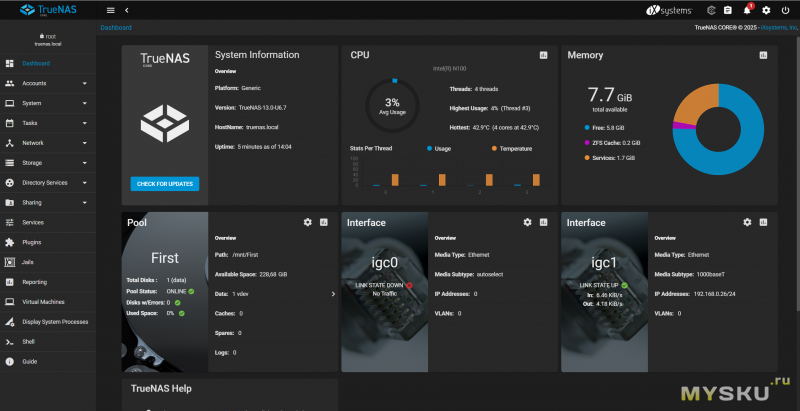Viewport: 800px width, 411px height.
Task: Click the Dashboard sidebar icon
Action: 9,64
